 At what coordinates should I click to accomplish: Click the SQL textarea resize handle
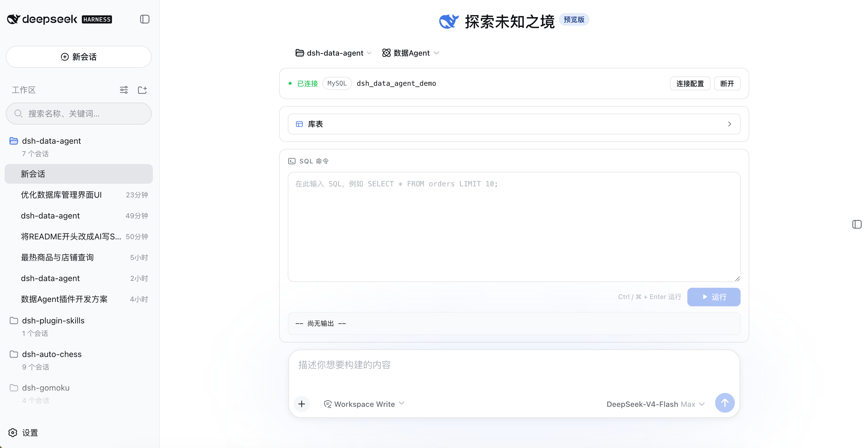coord(737,279)
